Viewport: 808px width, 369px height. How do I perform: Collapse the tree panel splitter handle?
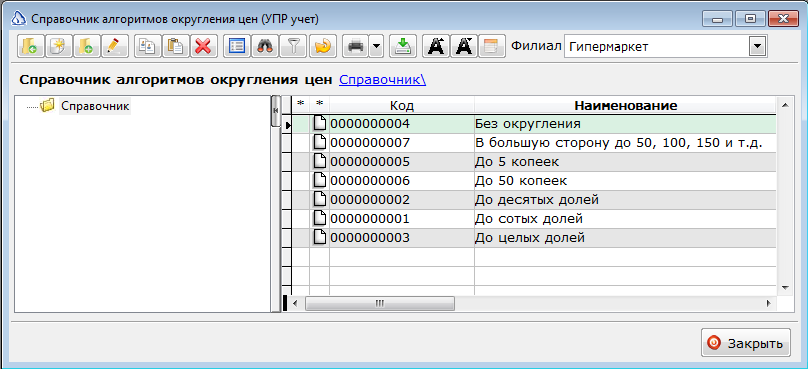coord(276,111)
